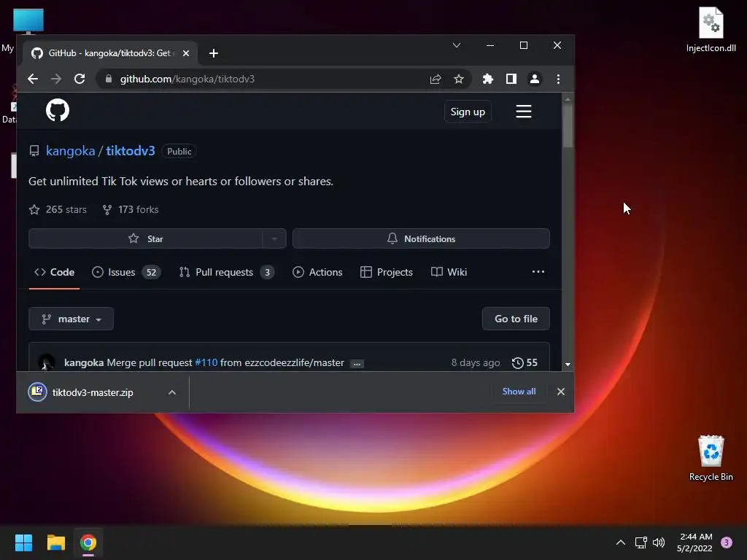
Task: Click the Go to file button
Action: tap(516, 319)
